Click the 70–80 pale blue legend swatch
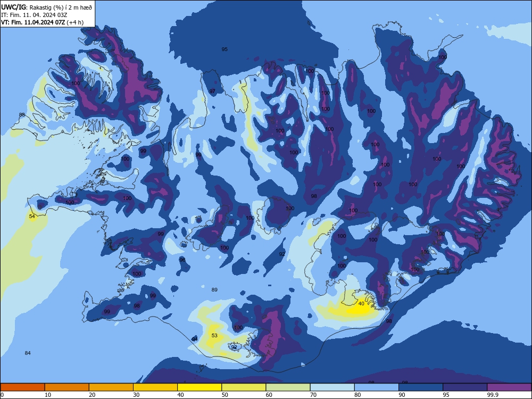Viewport: 532px width, 399px height. pyautogui.click(x=332, y=387)
